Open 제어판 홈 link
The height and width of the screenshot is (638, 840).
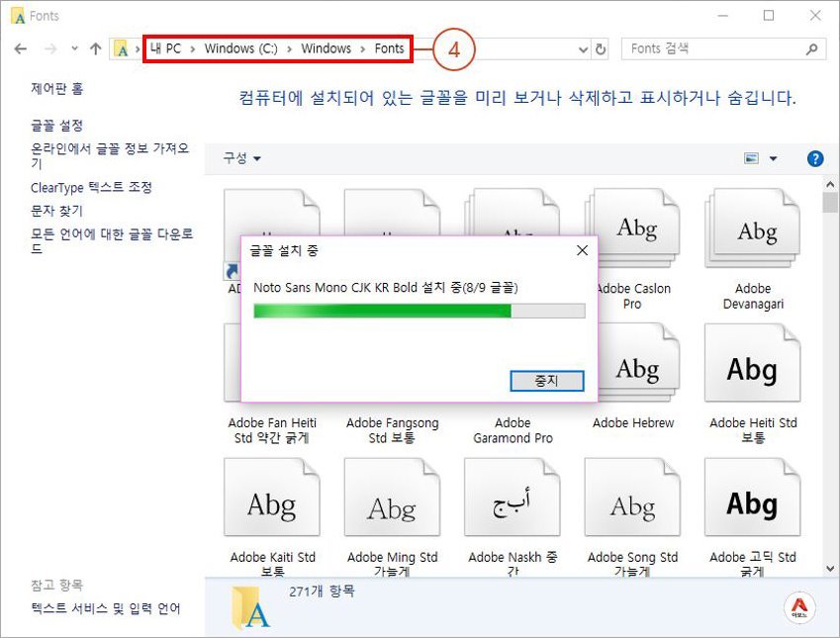[56, 88]
